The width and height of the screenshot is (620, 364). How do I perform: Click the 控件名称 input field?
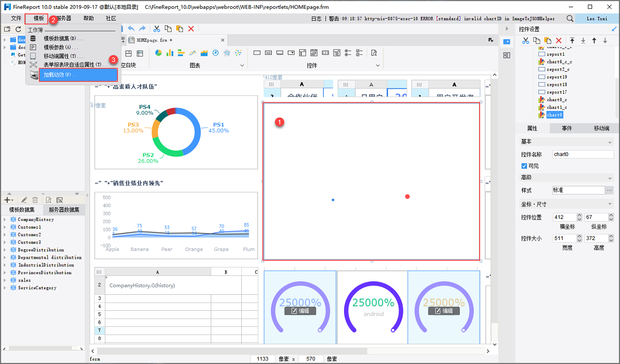click(583, 154)
